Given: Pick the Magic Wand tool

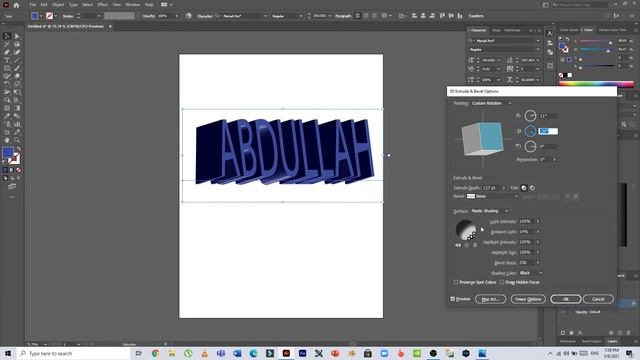Looking at the screenshot, I should point(7,44).
